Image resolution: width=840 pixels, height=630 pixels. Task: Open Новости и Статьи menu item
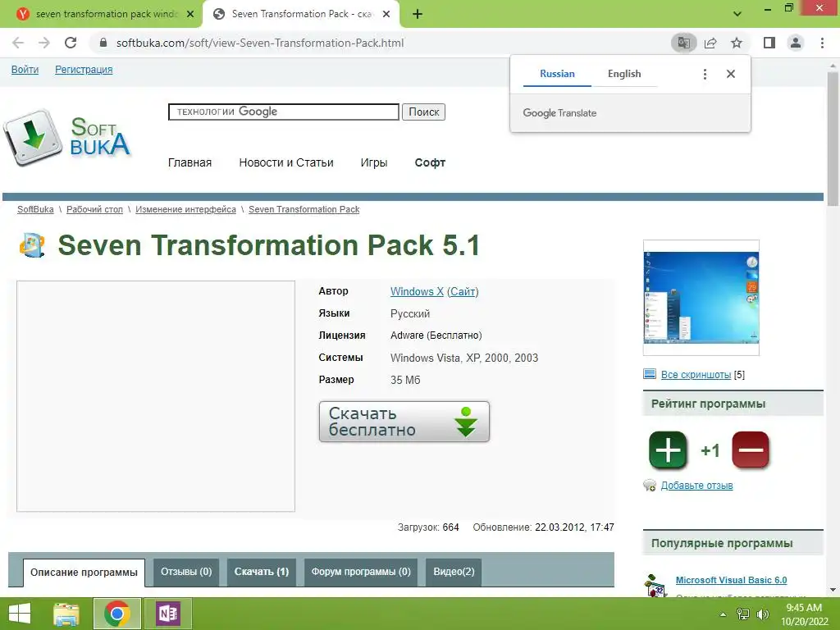pyautogui.click(x=286, y=162)
